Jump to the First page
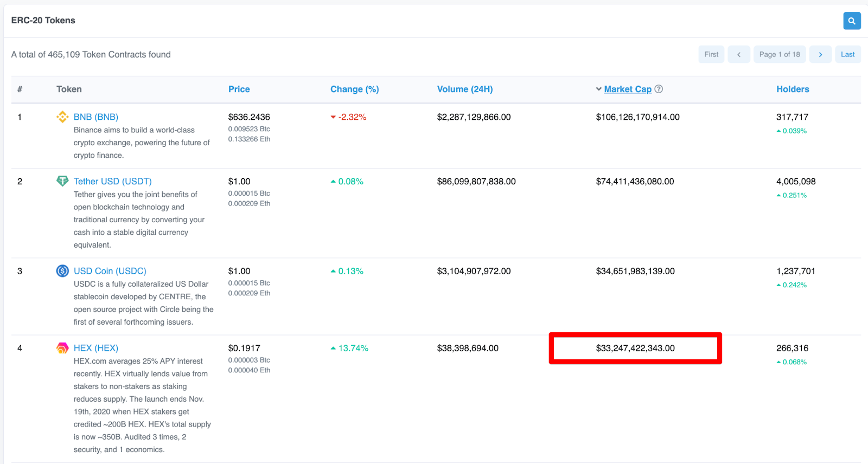Image resolution: width=868 pixels, height=464 pixels. 711,54
